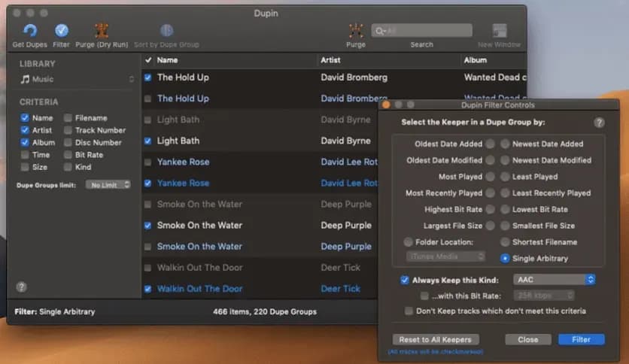Select Newest Date Added radio button
This screenshot has height=364, width=629.
click(505, 144)
